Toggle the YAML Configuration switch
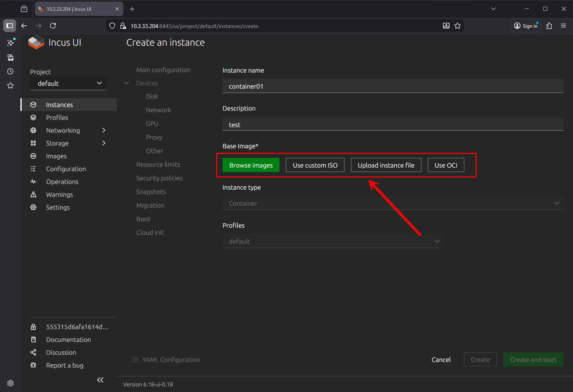 [x=133, y=360]
